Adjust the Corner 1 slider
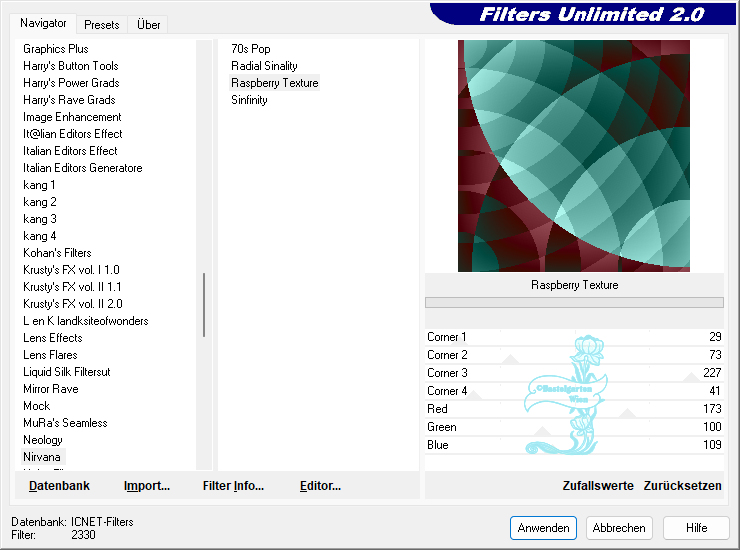740x550 pixels. click(574, 338)
